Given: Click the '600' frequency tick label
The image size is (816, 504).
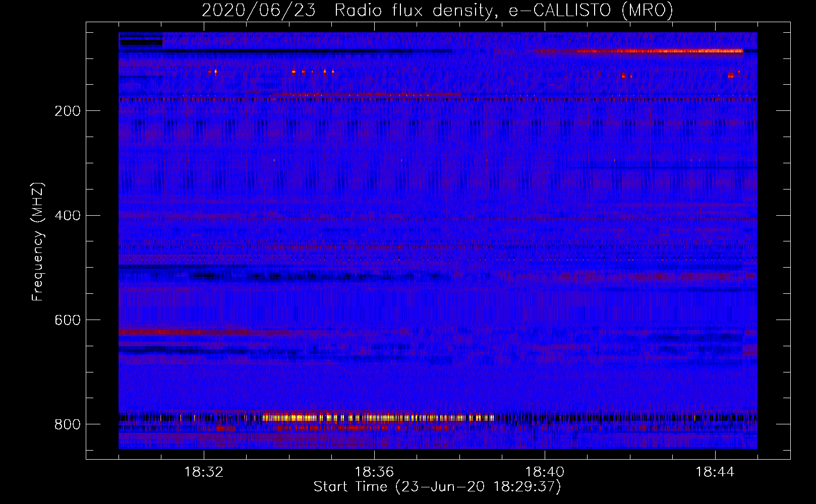Looking at the screenshot, I should (68, 320).
